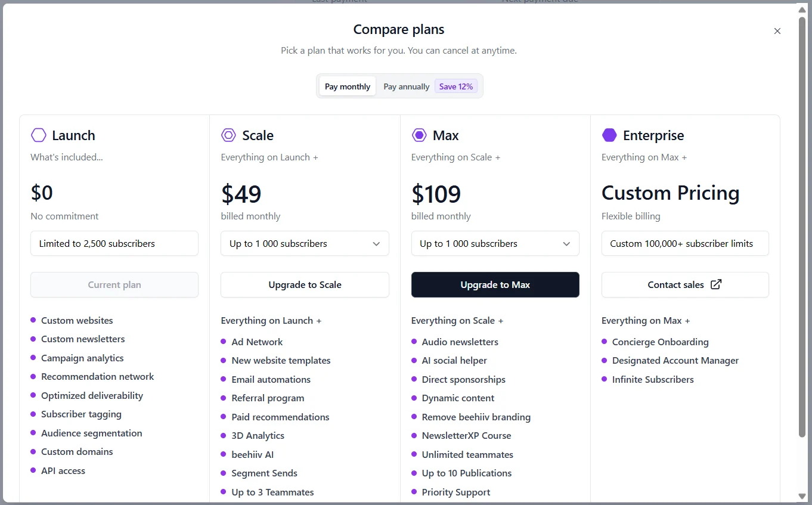Click the Up to 10 Publications feature
812x505 pixels.
click(466, 473)
